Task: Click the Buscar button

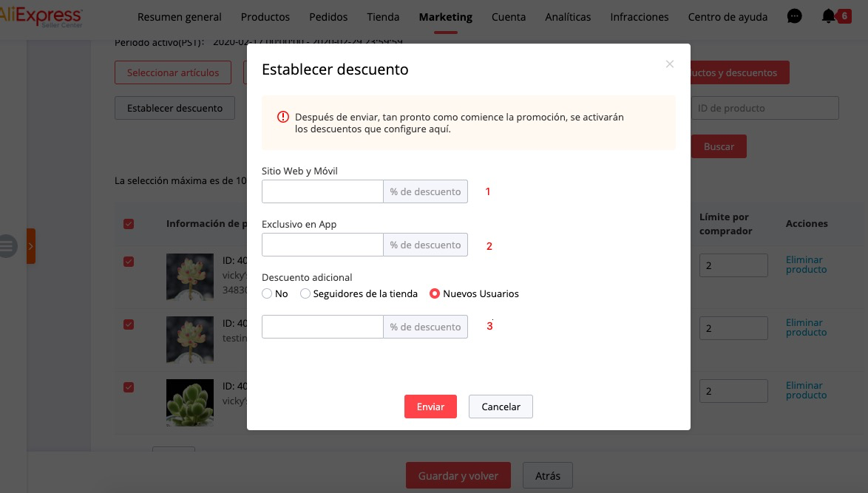Action: (x=719, y=146)
